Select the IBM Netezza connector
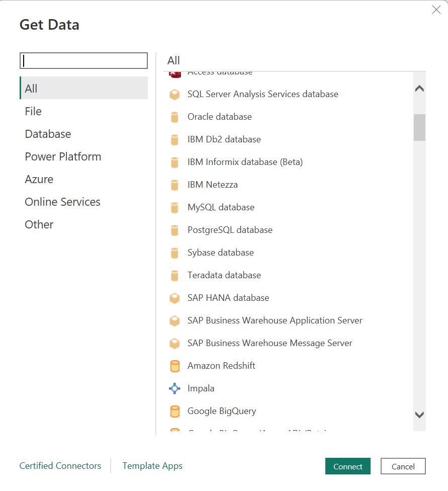Screen dimensions: 448x491 tap(213, 185)
